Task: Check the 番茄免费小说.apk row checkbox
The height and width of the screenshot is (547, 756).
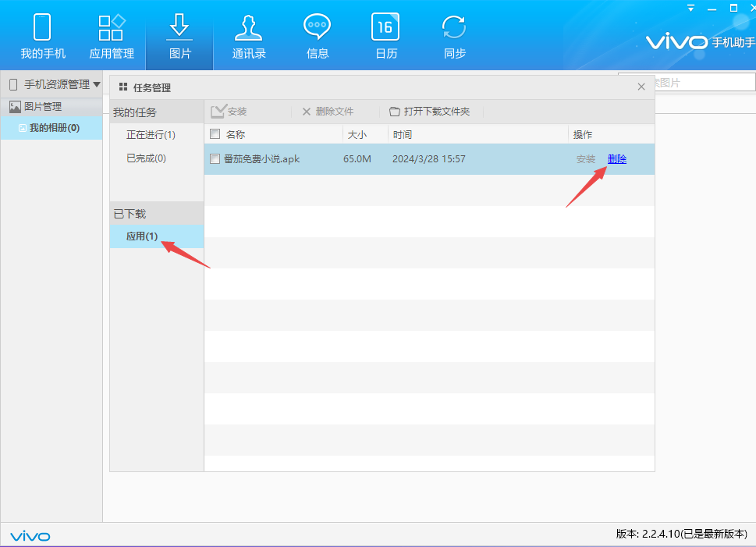Action: tap(215, 158)
